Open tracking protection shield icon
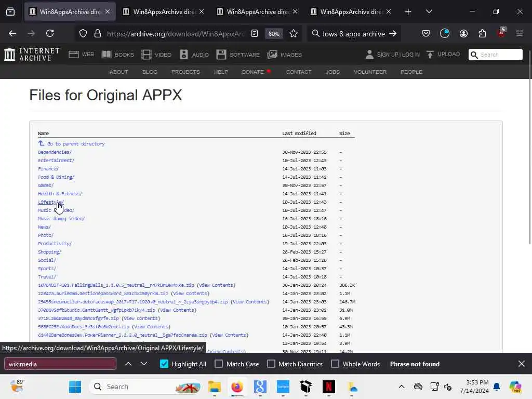 click(83, 34)
